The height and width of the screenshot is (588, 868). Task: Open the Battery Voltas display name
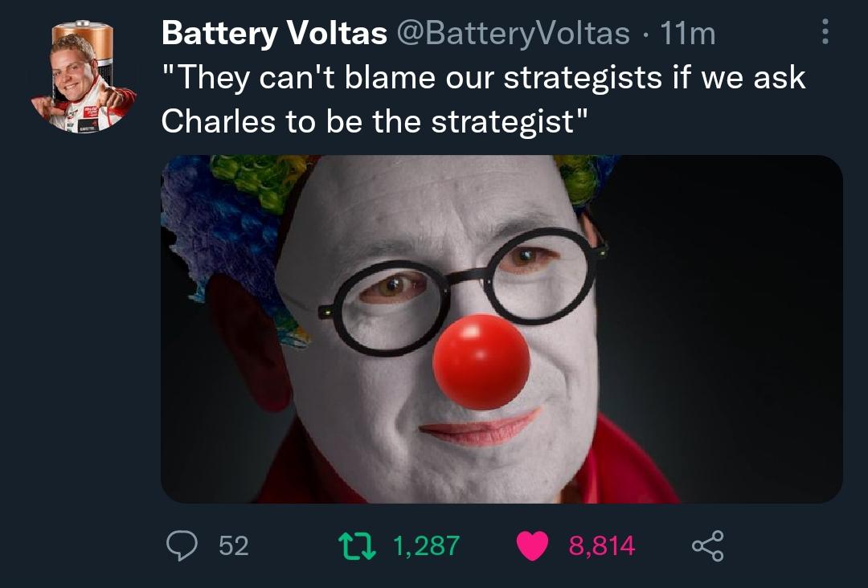click(x=274, y=33)
